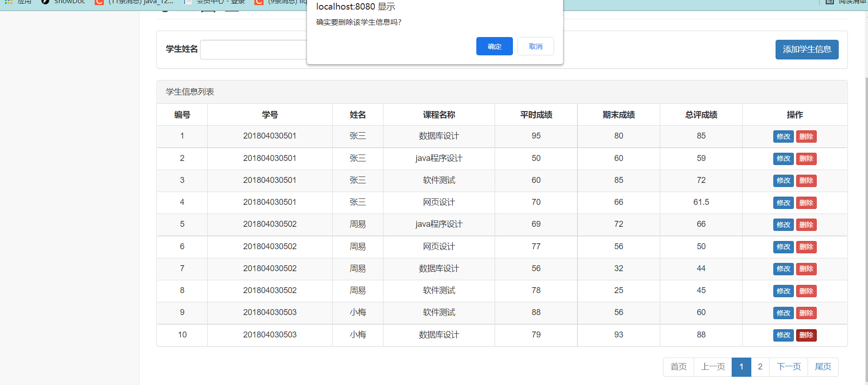Image resolution: width=868 pixels, height=385 pixels.
Task: Click the 总评成绩 column header
Action: (701, 115)
